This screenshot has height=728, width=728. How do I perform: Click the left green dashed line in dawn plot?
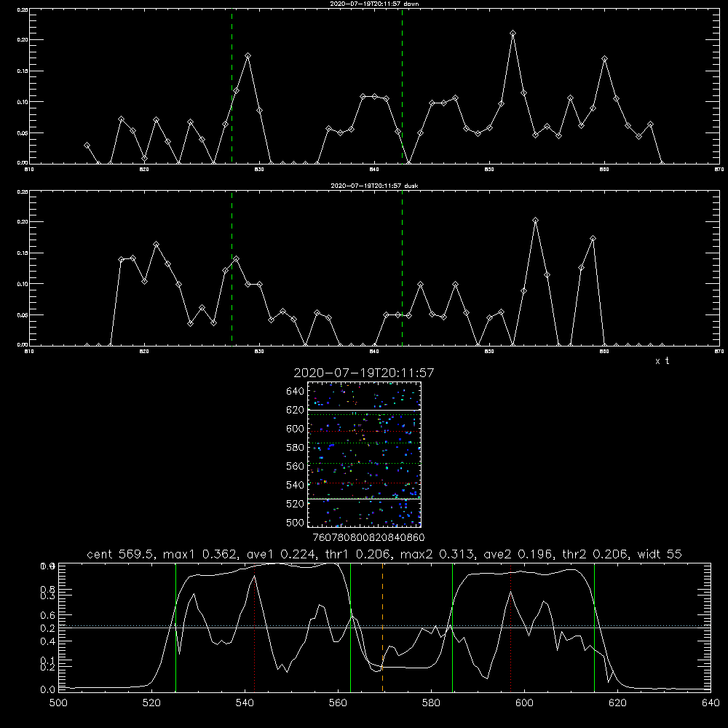(x=232, y=86)
